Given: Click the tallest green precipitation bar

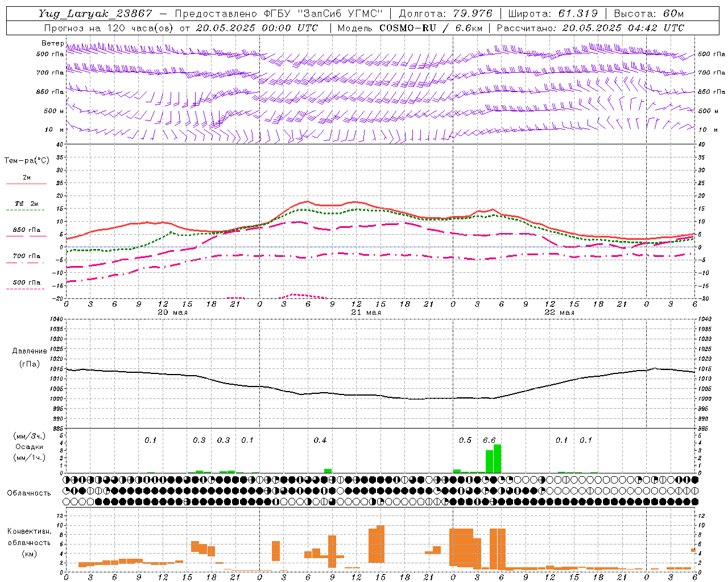Looking at the screenshot, I should pyautogui.click(x=498, y=459).
